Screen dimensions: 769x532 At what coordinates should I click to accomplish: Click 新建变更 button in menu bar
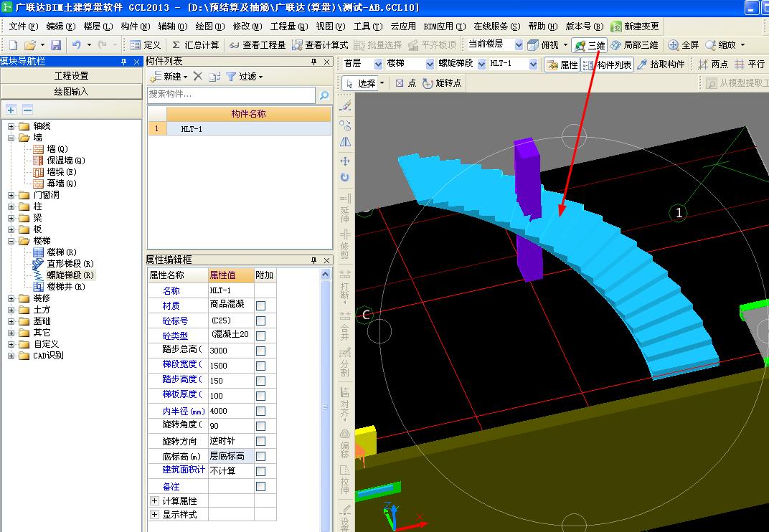(635, 27)
